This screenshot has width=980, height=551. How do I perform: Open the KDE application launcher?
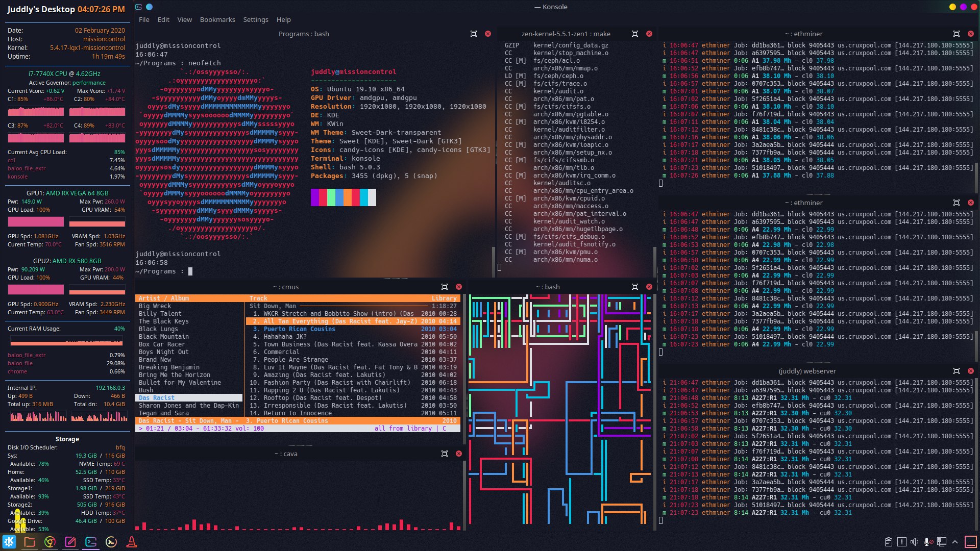(9, 542)
